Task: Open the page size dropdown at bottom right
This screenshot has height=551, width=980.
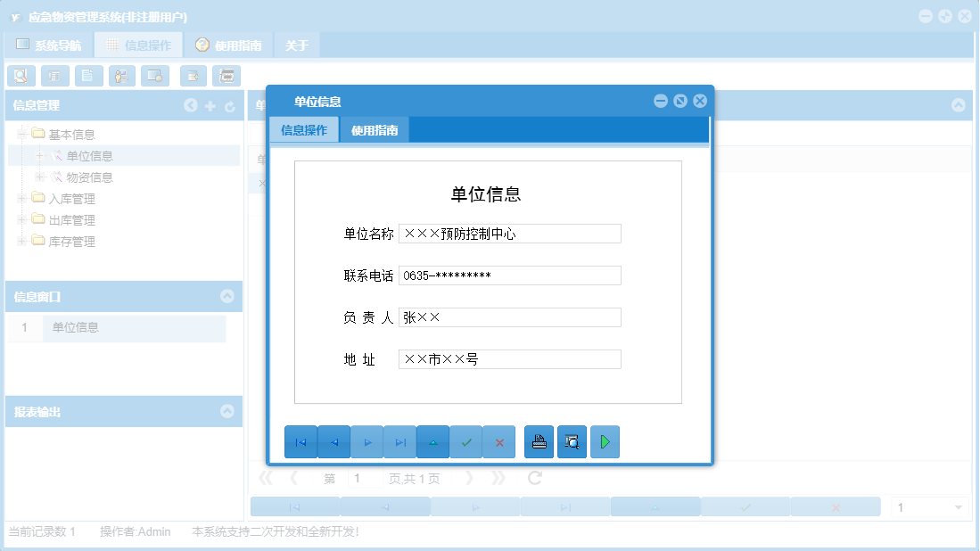Action: (x=959, y=506)
